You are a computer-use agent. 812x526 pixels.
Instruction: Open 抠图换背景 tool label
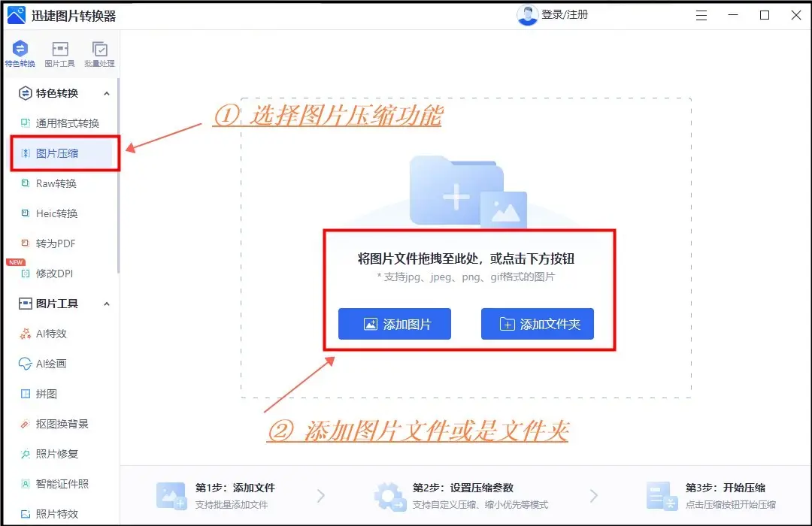click(x=62, y=424)
